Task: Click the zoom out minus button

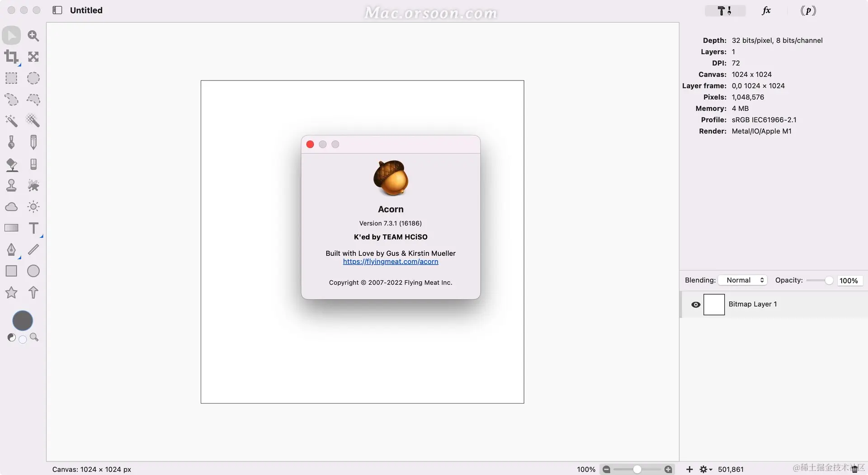Action: (x=606, y=470)
